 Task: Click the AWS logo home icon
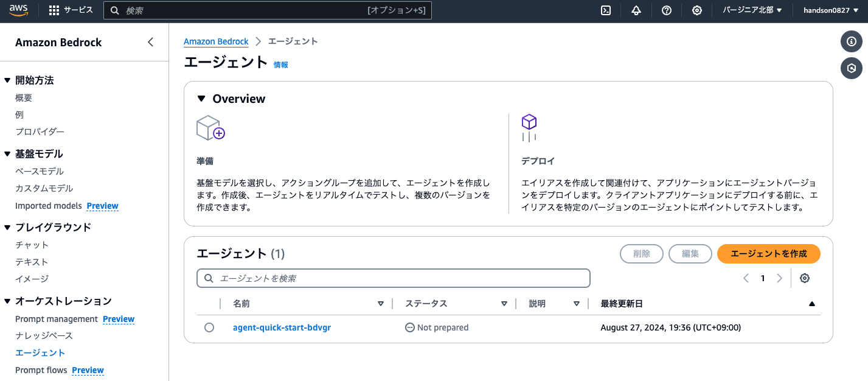(19, 10)
